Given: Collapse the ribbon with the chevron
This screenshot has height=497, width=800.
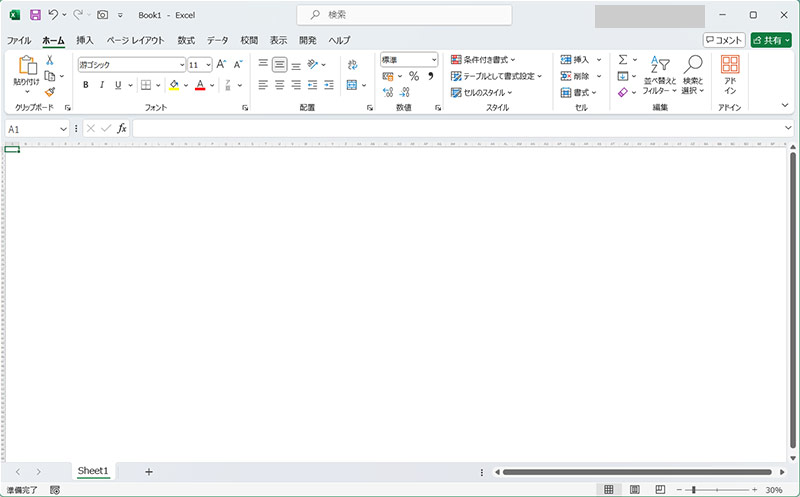Looking at the screenshot, I should 785,105.
